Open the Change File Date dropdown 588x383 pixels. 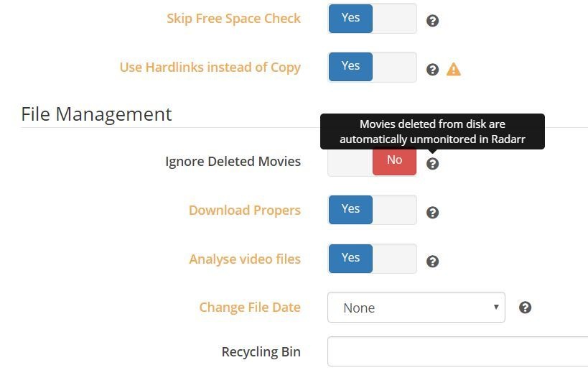[x=416, y=308]
